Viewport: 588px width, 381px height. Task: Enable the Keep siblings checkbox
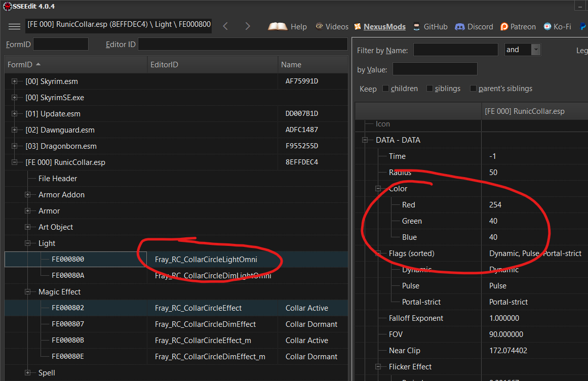point(429,89)
